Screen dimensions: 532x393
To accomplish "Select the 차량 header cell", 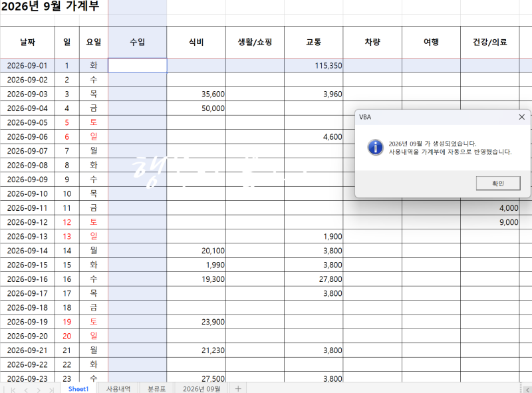I will [372, 42].
